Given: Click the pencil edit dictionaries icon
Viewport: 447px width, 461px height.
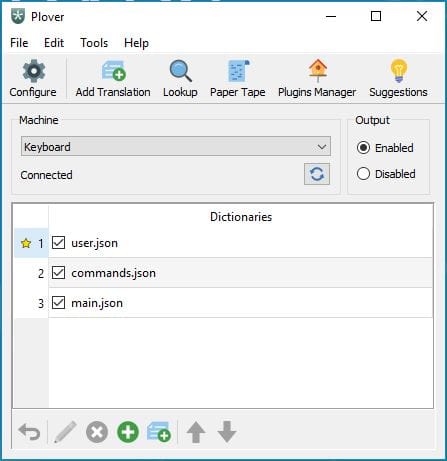Looking at the screenshot, I should [x=65, y=432].
